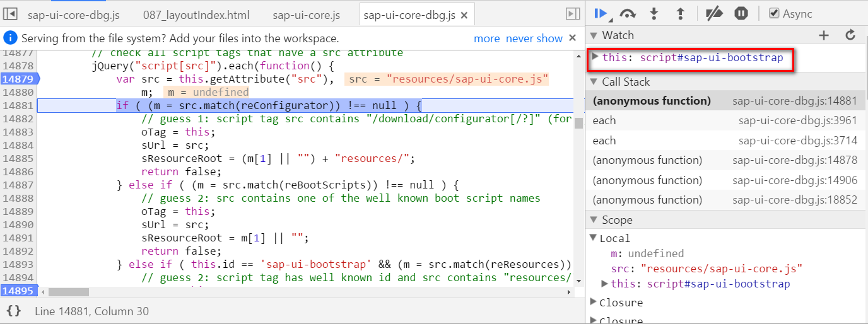Deactivate all breakpoints
The width and height of the screenshot is (868, 324).
click(713, 13)
